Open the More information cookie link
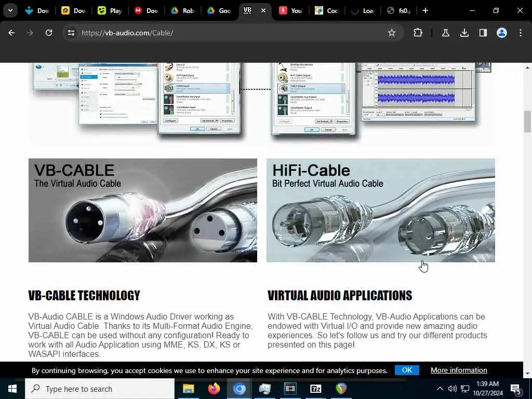Screen dimensions: 532x399 [459, 370]
